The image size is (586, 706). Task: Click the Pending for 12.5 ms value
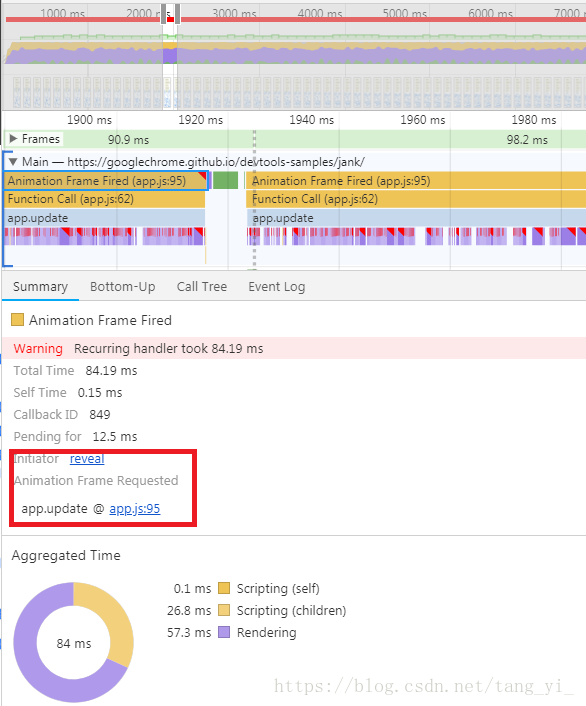coord(115,436)
